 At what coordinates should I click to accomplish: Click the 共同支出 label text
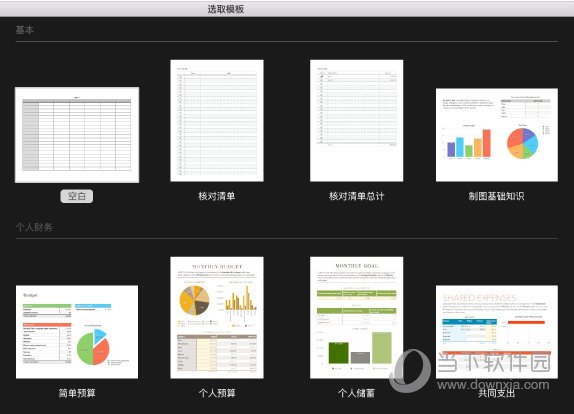pyautogui.click(x=497, y=393)
